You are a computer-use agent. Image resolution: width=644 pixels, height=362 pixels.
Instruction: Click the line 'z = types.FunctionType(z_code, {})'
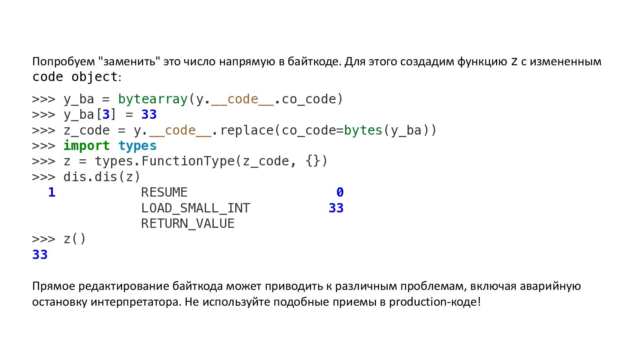[x=180, y=161]
